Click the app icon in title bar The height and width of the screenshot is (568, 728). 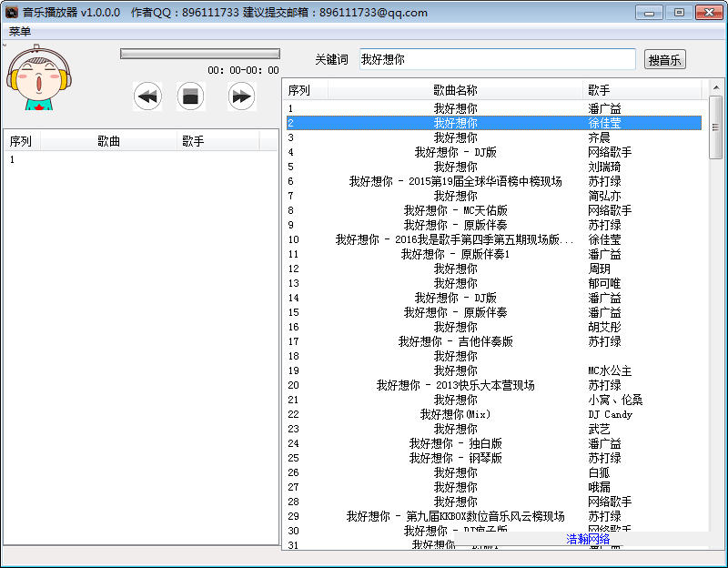(x=11, y=13)
